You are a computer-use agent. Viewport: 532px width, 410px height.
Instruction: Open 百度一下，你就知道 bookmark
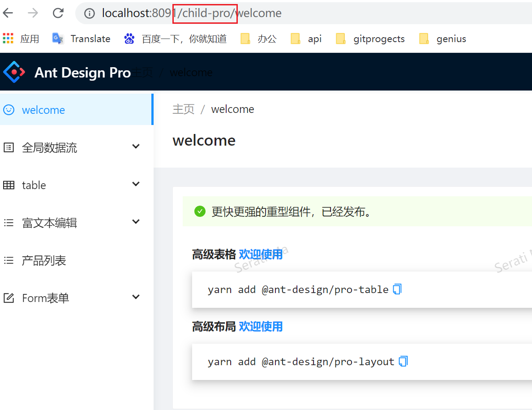click(x=184, y=39)
